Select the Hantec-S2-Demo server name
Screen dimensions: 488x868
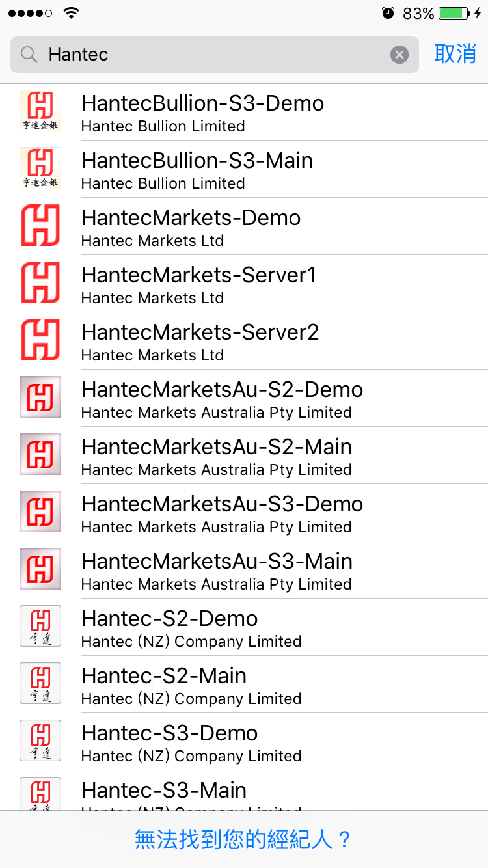170,619
